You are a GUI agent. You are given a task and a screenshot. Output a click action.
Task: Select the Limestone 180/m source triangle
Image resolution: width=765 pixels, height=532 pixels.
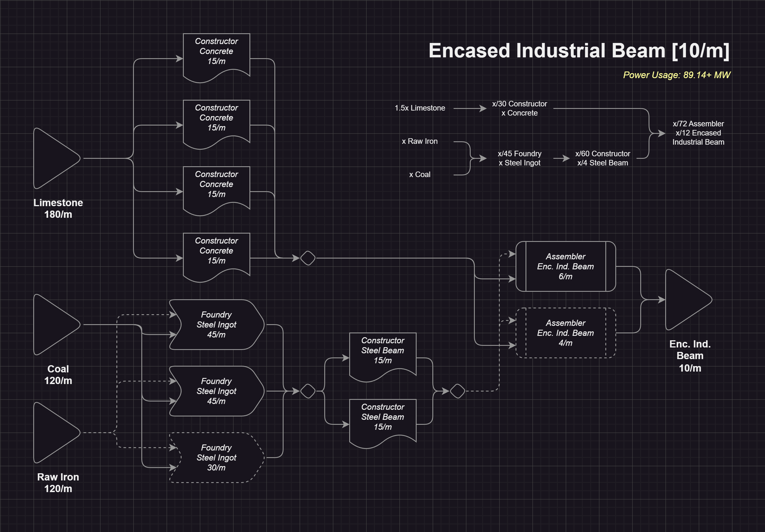(53, 158)
